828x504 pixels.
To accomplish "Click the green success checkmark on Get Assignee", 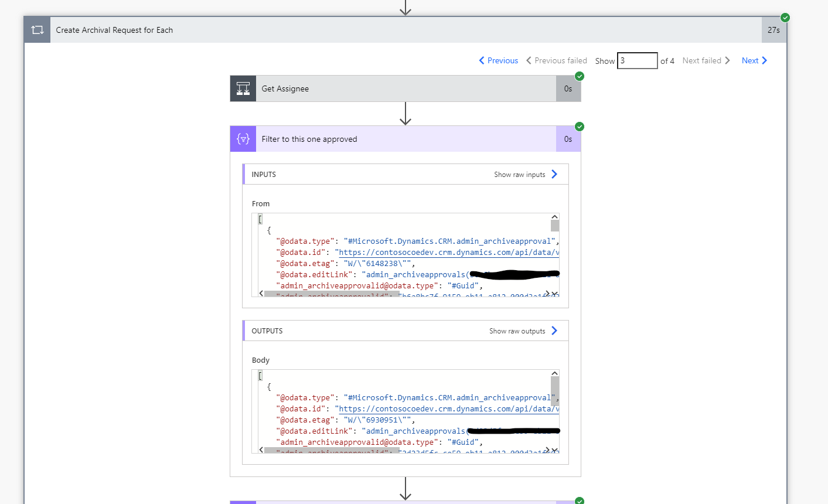I will pos(579,76).
